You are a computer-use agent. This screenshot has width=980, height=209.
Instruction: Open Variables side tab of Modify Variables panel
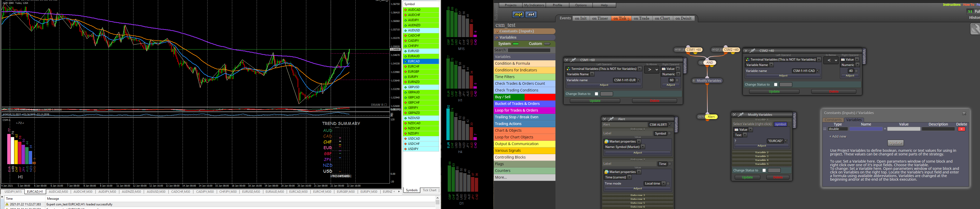click(794, 121)
